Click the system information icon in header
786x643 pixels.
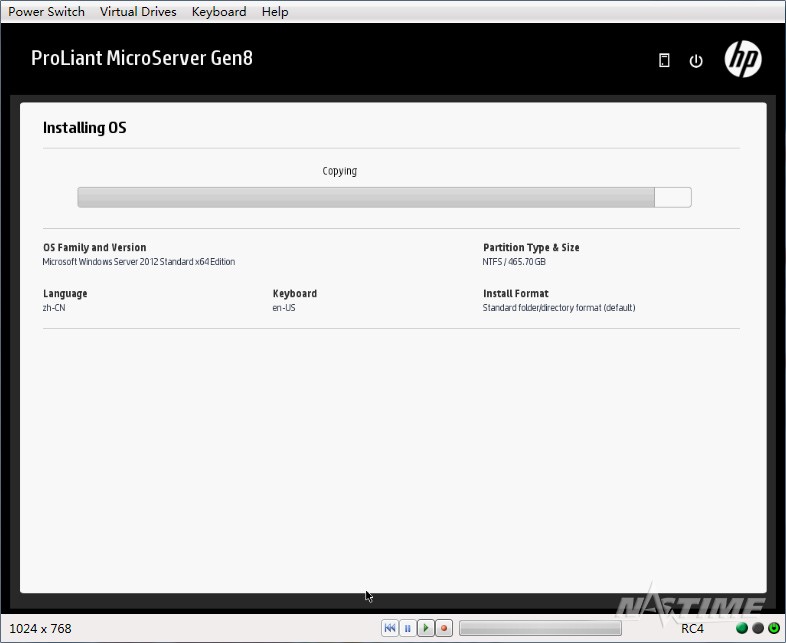tap(664, 60)
